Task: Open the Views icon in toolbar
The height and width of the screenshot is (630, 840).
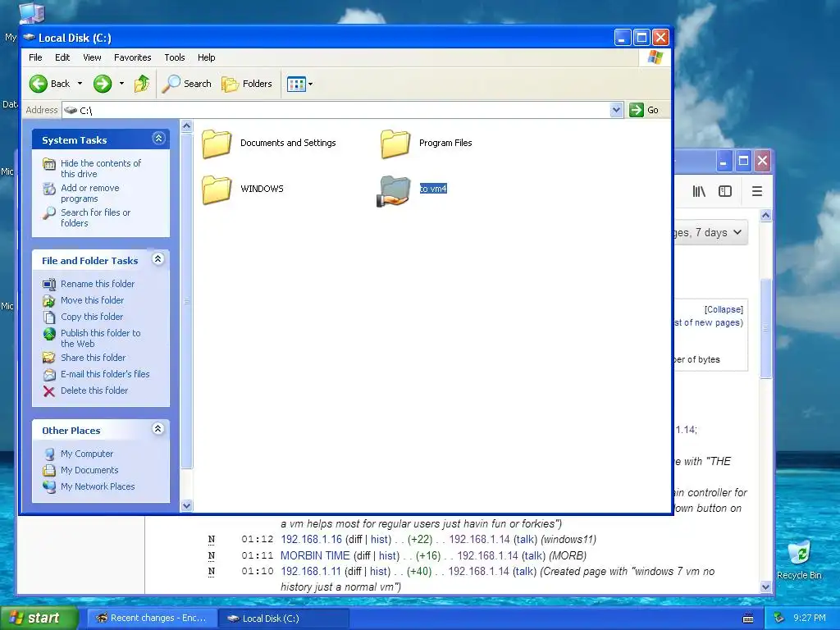Action: pyautogui.click(x=295, y=84)
